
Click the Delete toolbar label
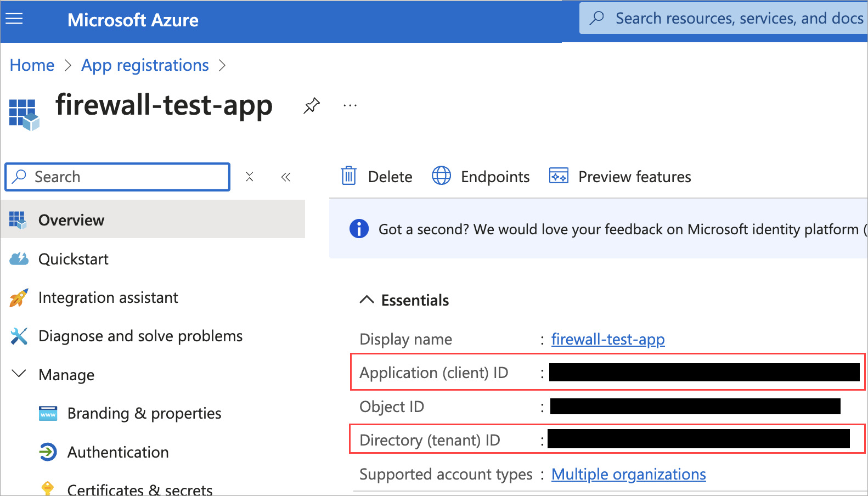[390, 177]
